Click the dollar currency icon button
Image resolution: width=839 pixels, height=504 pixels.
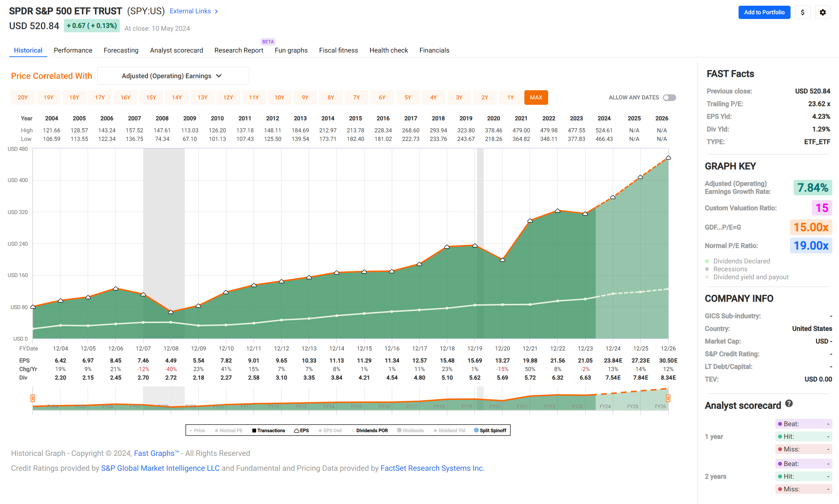click(x=802, y=12)
